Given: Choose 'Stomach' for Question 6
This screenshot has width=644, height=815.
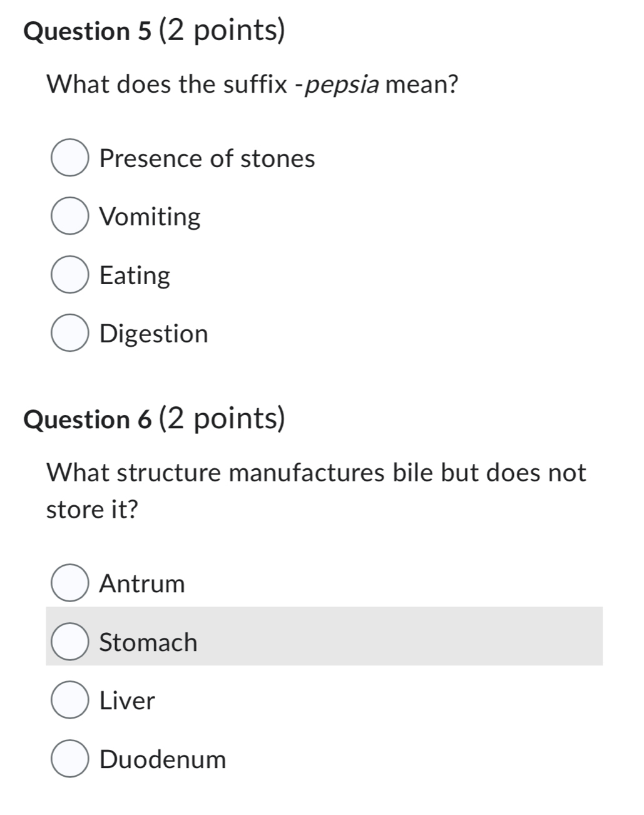Looking at the screenshot, I should (x=69, y=642).
